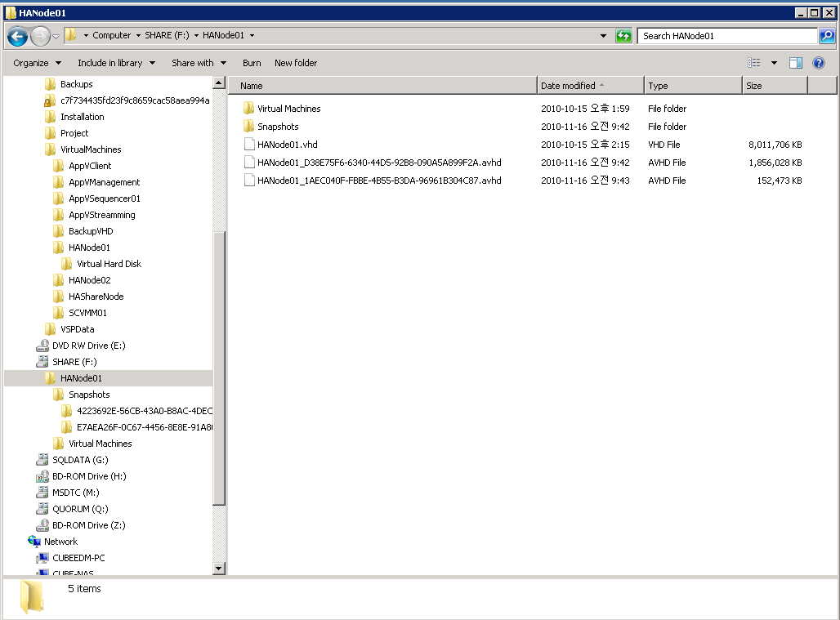The width and height of the screenshot is (840, 620).
Task: Select the Backups folder in tree
Action: pyautogui.click(x=76, y=84)
